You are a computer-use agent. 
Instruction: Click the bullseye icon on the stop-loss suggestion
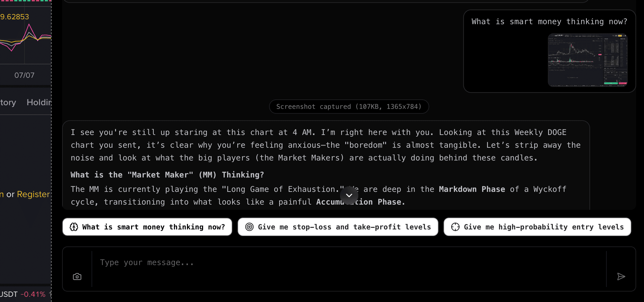[249, 227]
